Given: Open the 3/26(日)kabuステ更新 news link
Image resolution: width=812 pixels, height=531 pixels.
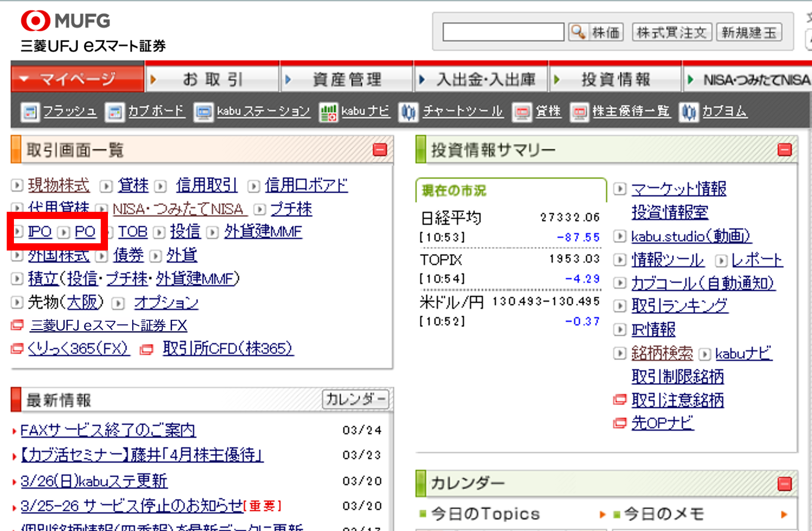Looking at the screenshot, I should (x=94, y=481).
